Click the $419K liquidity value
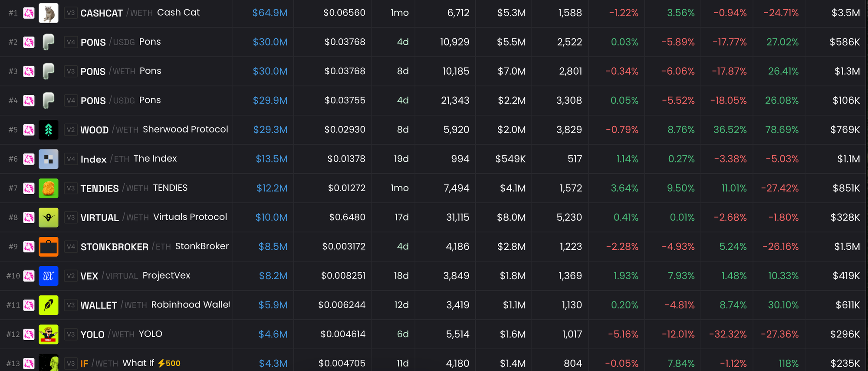868x371 pixels. pos(846,276)
